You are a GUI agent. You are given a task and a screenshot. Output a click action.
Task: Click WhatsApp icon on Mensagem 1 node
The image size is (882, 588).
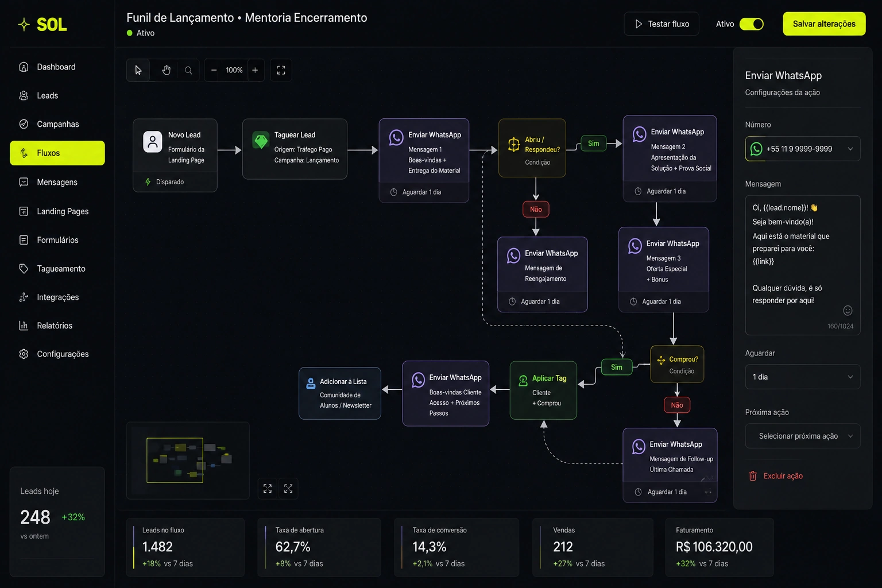click(396, 137)
